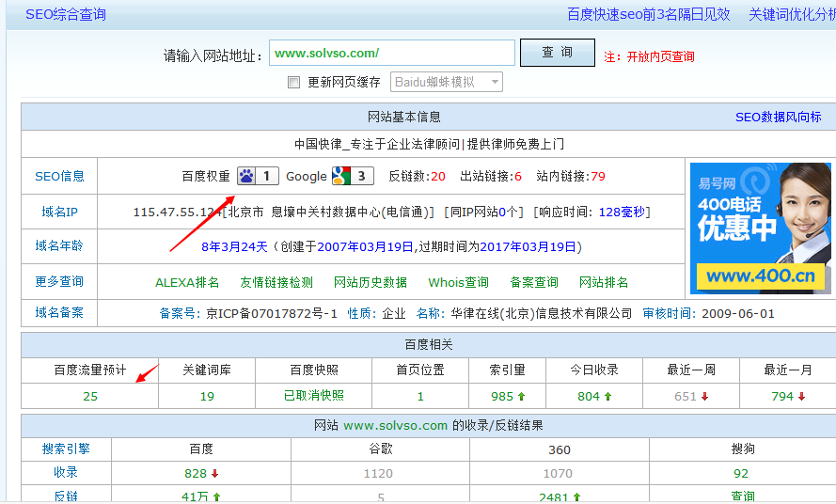
Task: Click the 开放内页查询 red link
Action: 660,56
